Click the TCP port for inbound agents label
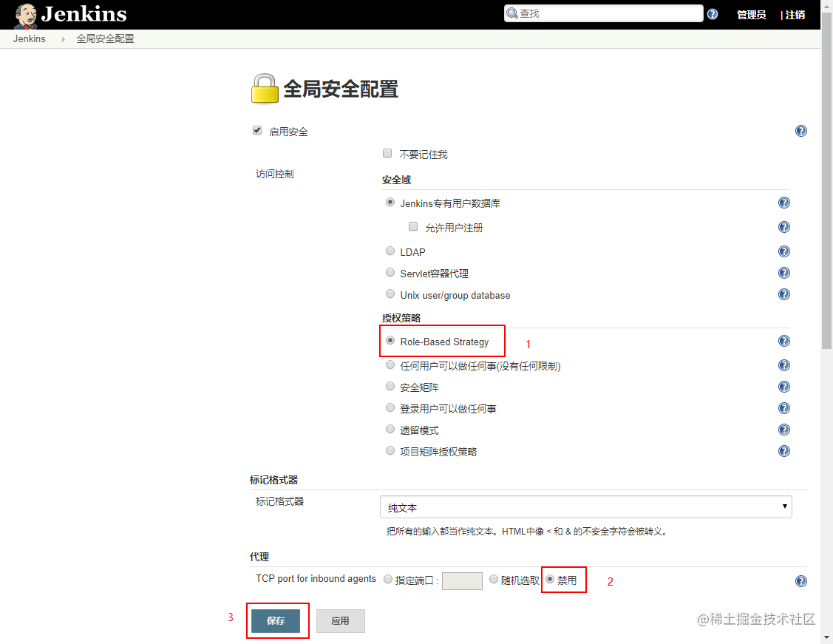Viewport: 833px width, 644px height. [x=316, y=579]
